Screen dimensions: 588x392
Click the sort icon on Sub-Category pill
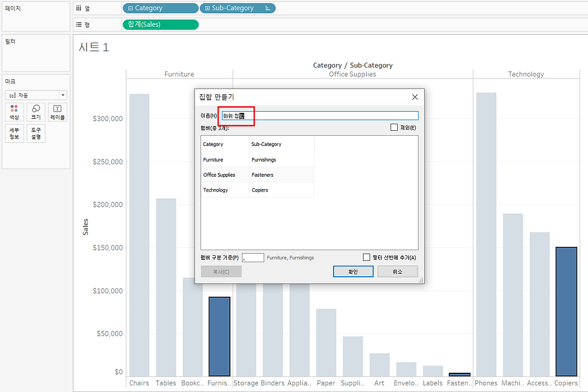[268, 8]
